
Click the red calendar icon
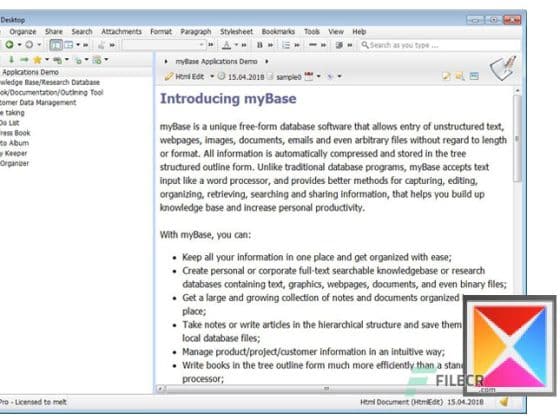309,76
